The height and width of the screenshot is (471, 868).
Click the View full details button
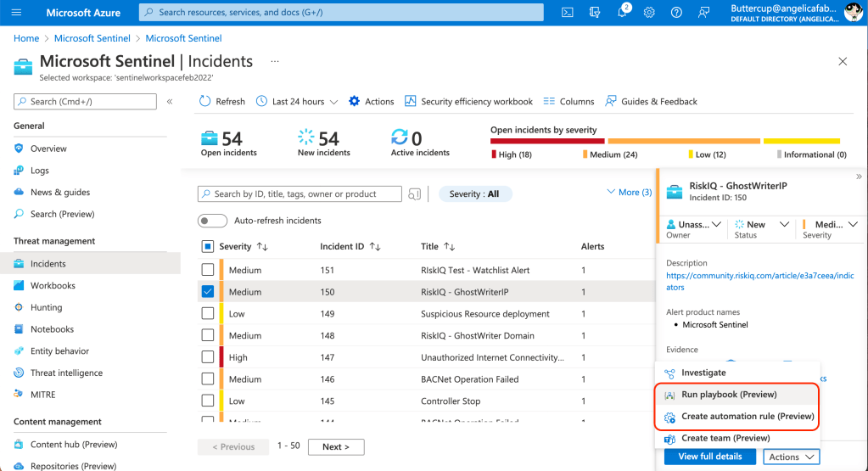tap(709, 457)
